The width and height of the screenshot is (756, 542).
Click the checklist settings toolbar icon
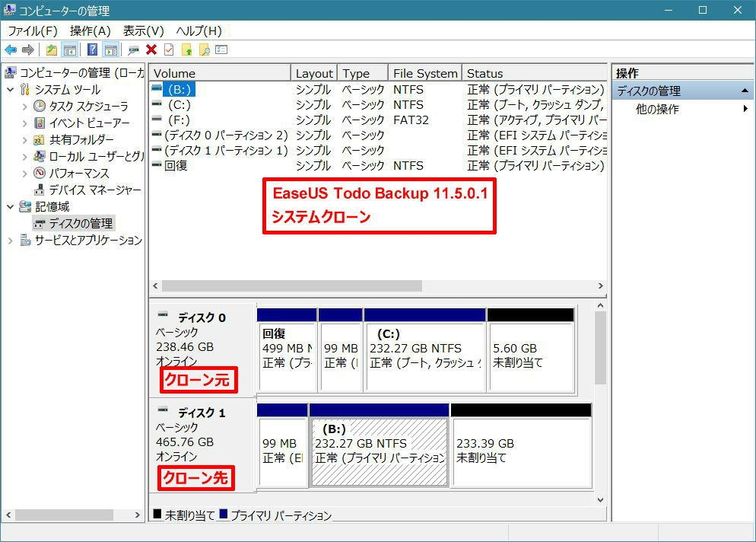(221, 49)
